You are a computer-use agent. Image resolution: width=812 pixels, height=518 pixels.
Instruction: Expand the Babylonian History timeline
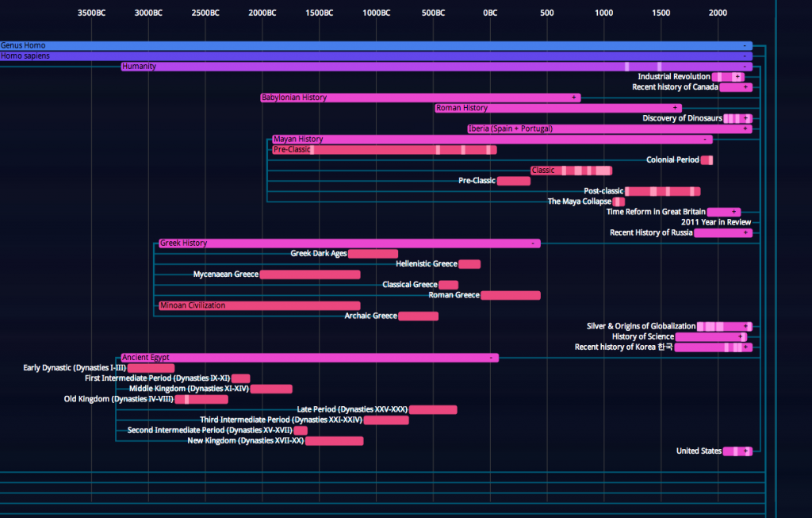coord(574,98)
